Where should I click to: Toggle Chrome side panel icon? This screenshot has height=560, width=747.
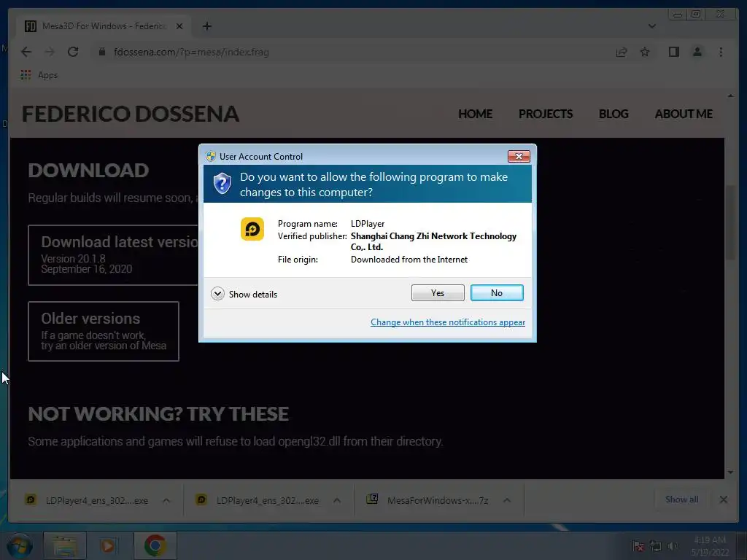point(673,52)
